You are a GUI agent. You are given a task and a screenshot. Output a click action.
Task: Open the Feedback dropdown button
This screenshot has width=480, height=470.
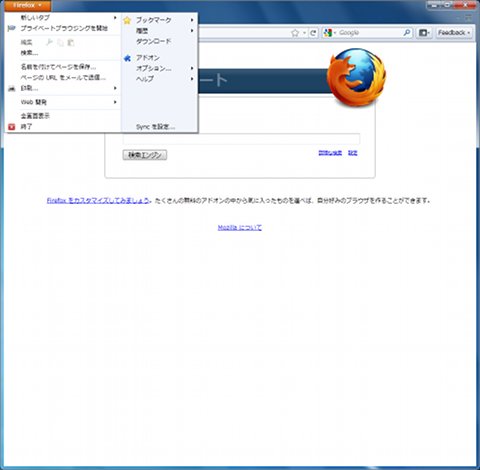[454, 33]
